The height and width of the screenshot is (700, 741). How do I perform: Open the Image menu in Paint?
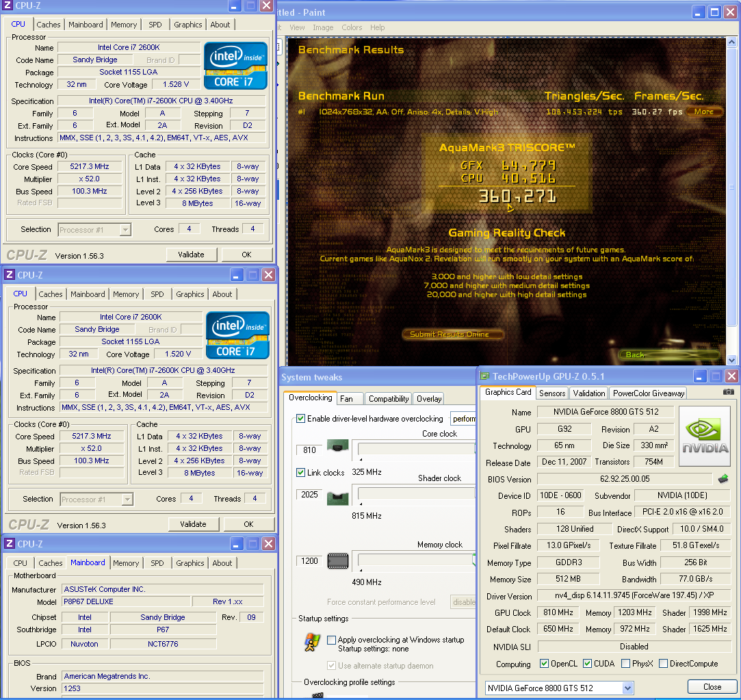click(x=323, y=27)
